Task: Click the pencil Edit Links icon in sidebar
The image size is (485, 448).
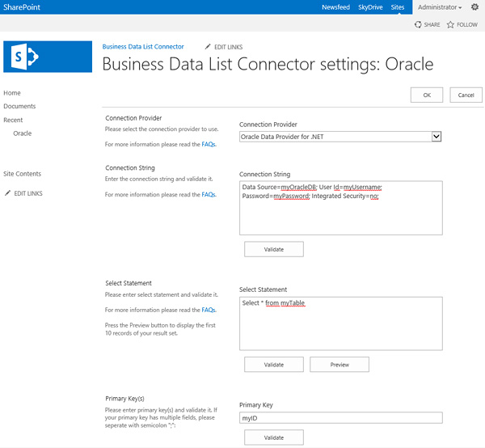Action: coord(8,193)
